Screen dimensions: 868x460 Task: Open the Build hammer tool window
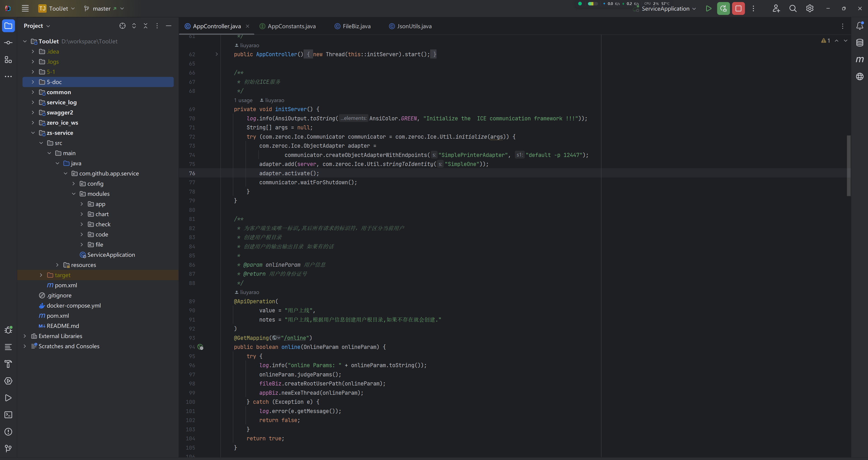(x=8, y=364)
